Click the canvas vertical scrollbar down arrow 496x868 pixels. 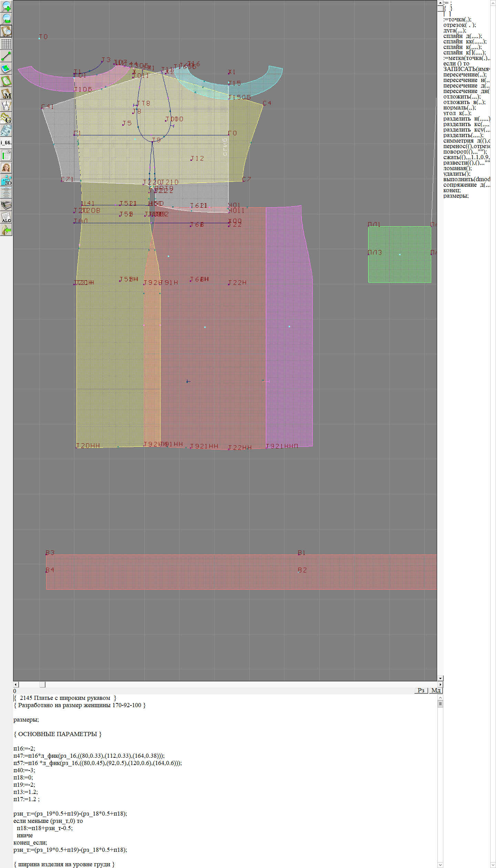[440, 678]
